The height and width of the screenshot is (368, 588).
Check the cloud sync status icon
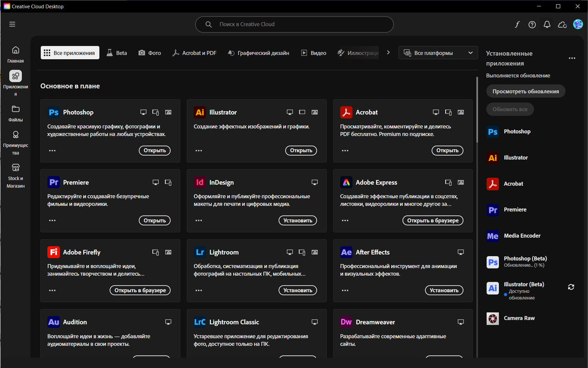[562, 25]
